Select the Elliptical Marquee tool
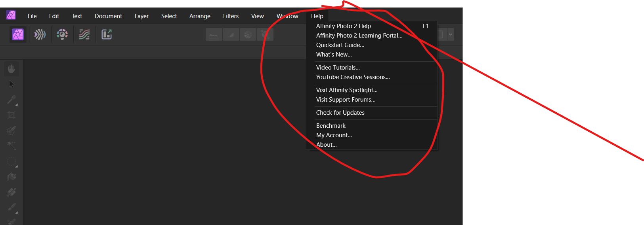Image resolution: width=644 pixels, height=225 pixels. pyautogui.click(x=11, y=161)
